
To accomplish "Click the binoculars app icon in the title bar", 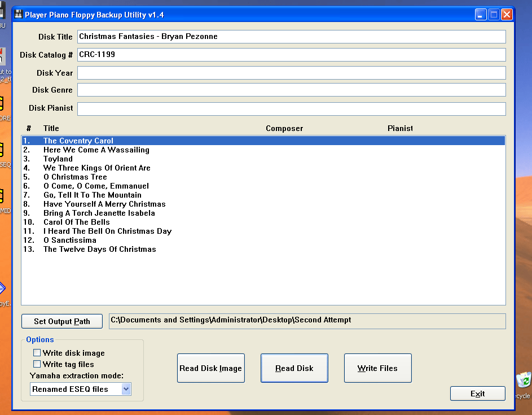I will point(17,15).
